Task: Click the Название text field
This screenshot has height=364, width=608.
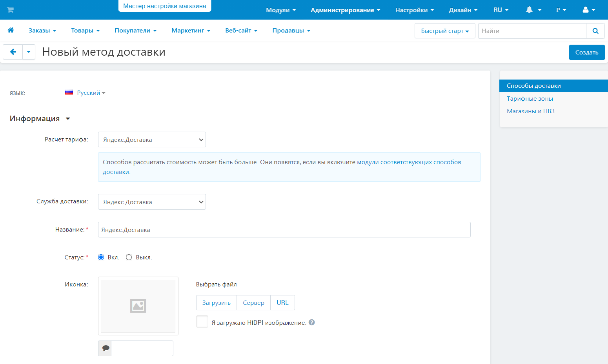Action: (284, 230)
